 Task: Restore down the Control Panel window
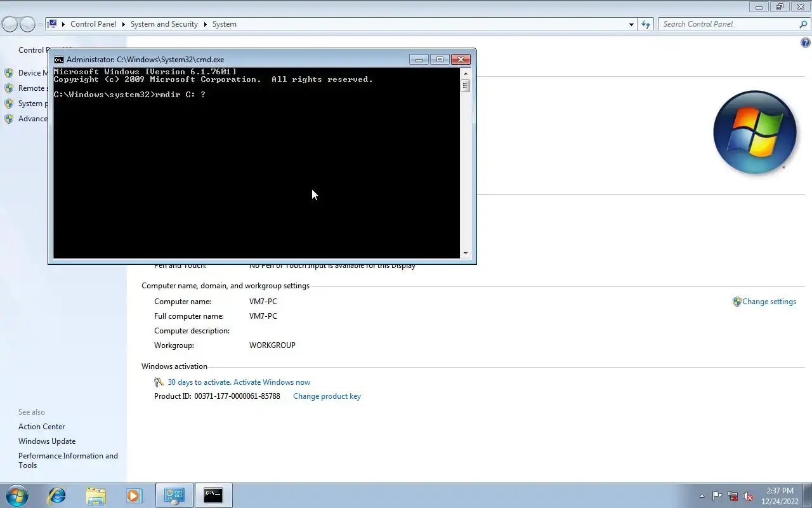pyautogui.click(x=780, y=7)
